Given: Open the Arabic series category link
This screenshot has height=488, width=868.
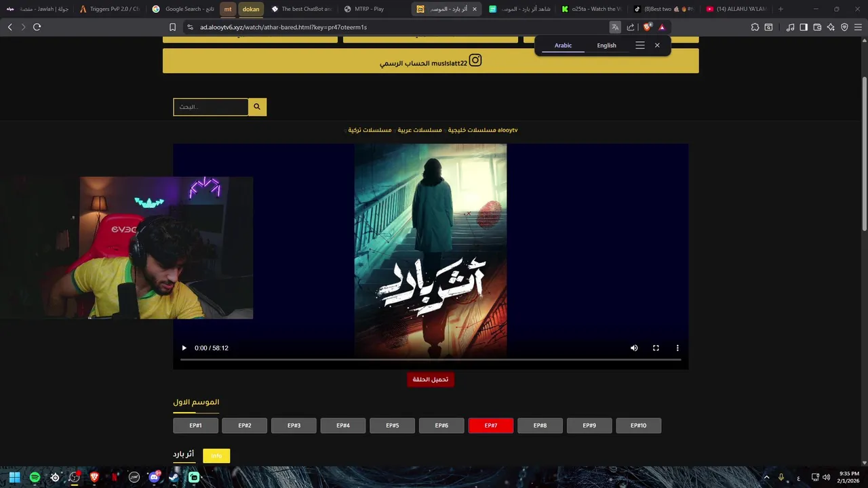Looking at the screenshot, I should (x=420, y=129).
